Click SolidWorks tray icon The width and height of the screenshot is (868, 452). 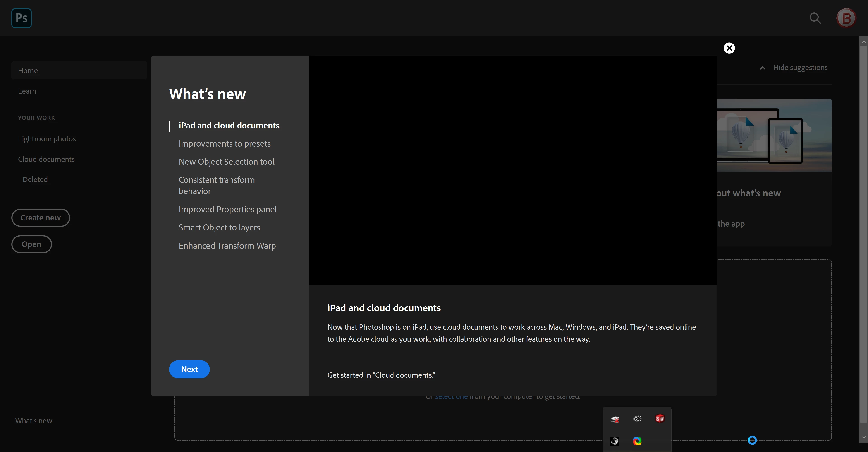click(659, 419)
